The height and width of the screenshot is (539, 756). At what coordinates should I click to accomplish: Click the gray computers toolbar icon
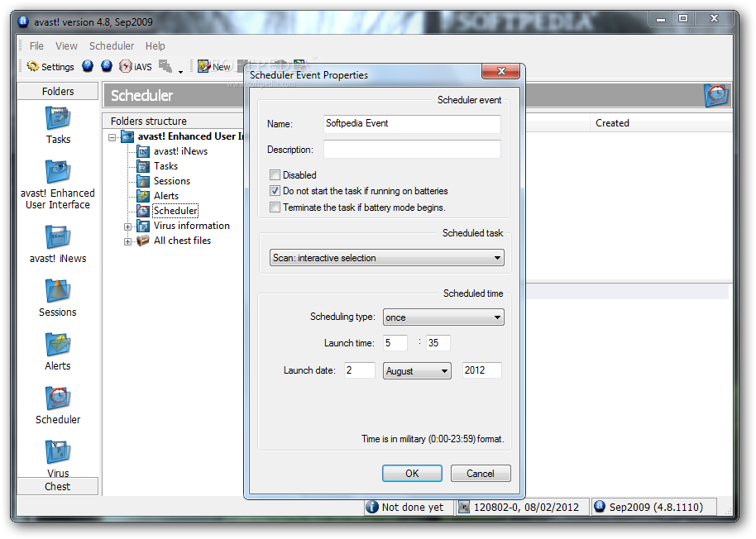pos(165,66)
